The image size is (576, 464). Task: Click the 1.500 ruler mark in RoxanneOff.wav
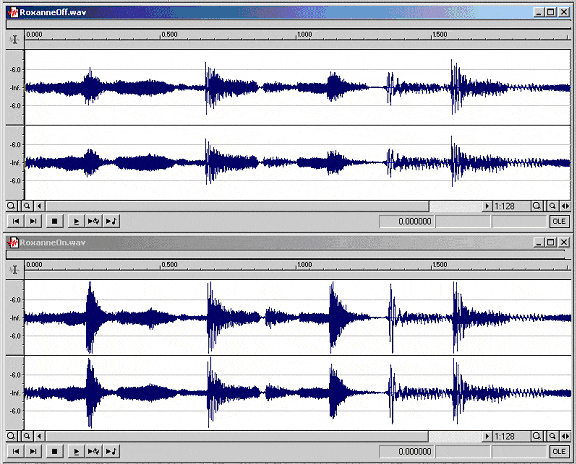click(x=440, y=35)
